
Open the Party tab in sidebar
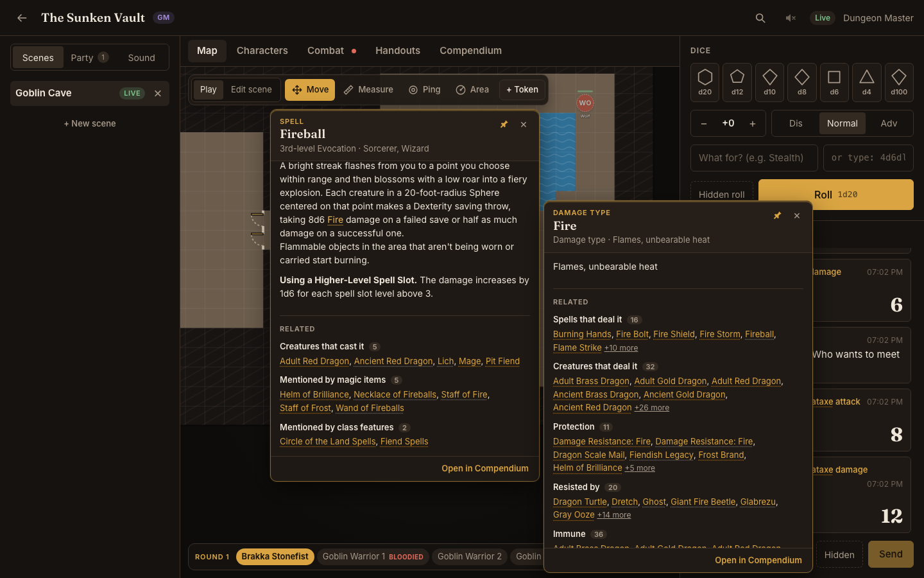[89, 58]
